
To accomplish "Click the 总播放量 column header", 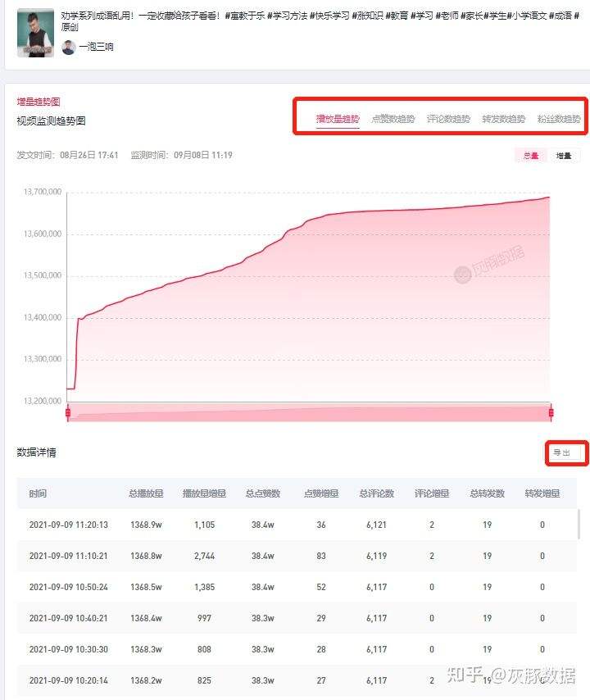I will pos(146,493).
